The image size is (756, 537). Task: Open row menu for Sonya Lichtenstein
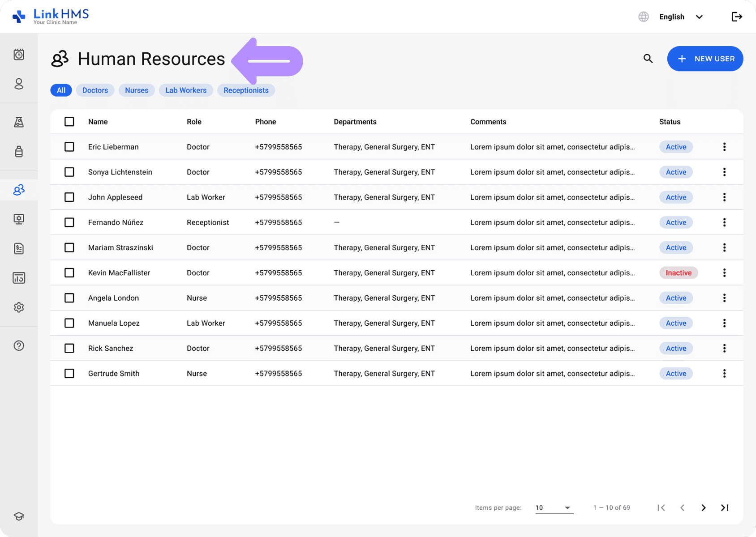pos(724,172)
